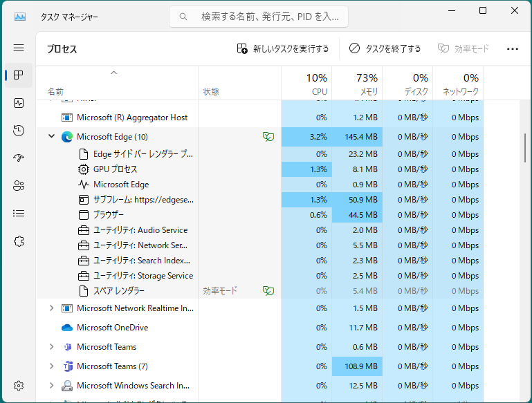The width and height of the screenshot is (532, 403).
Task: Expand the Microsoft Teams (7) group
Action: (52, 366)
